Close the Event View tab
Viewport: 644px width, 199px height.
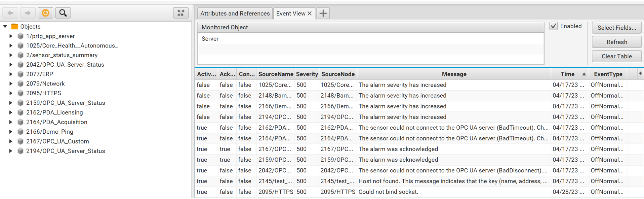(x=310, y=13)
